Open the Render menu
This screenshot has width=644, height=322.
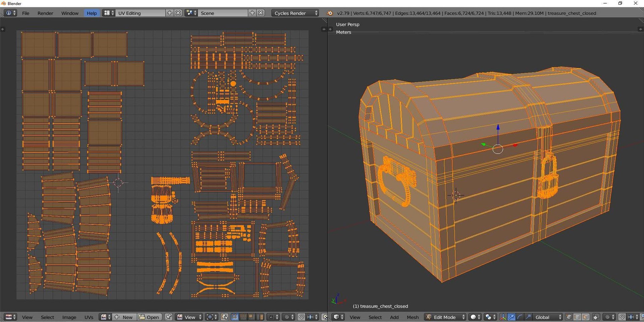point(45,13)
